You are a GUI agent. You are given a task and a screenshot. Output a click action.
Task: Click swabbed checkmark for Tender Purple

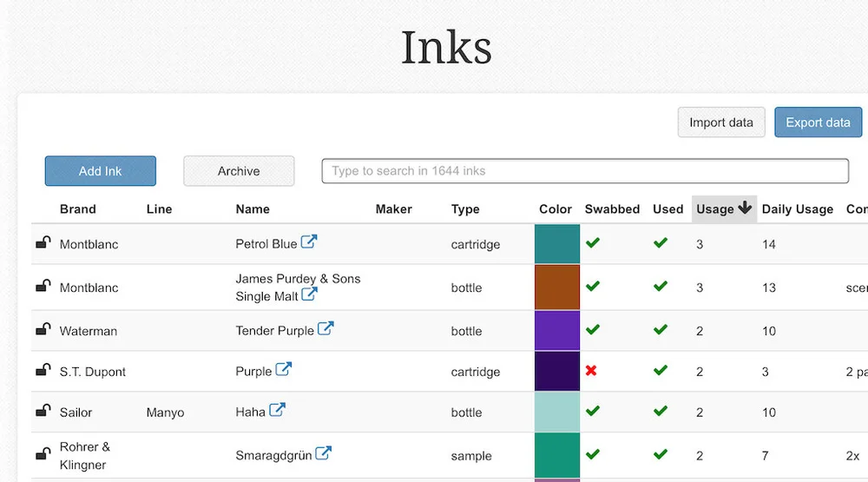tap(593, 330)
